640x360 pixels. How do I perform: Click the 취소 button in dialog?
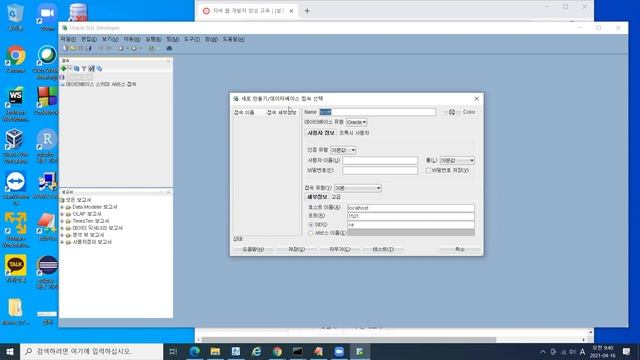pos(460,249)
